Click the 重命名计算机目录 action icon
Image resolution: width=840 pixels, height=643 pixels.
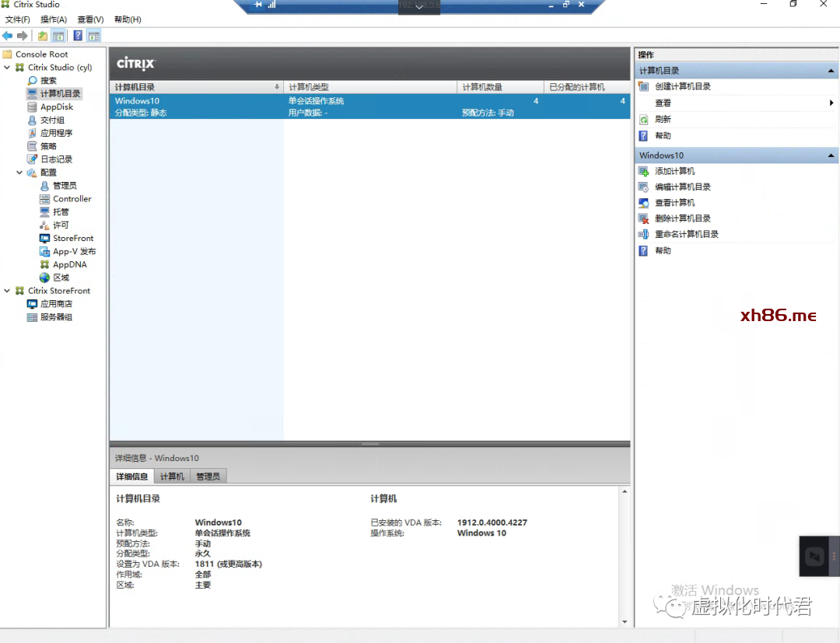[x=643, y=234]
